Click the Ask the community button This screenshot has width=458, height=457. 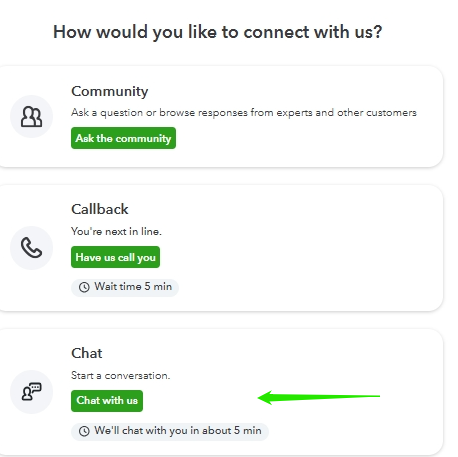(x=123, y=138)
